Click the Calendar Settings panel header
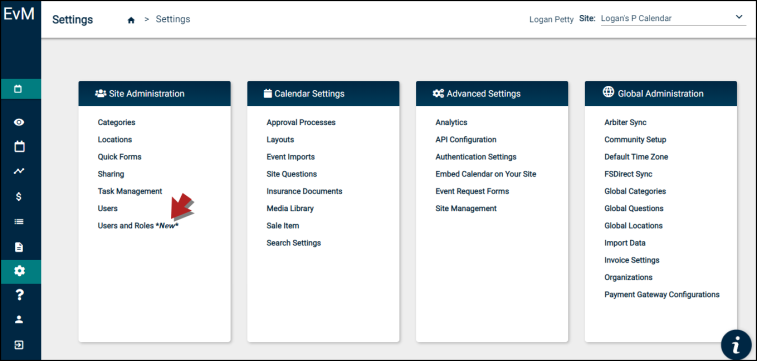Screen dimensions: 757x361 click(x=323, y=94)
